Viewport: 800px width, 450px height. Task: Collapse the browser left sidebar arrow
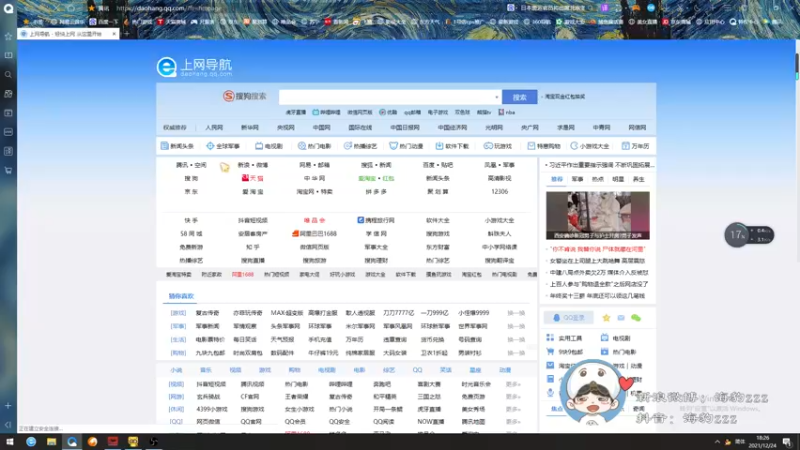tap(8, 424)
